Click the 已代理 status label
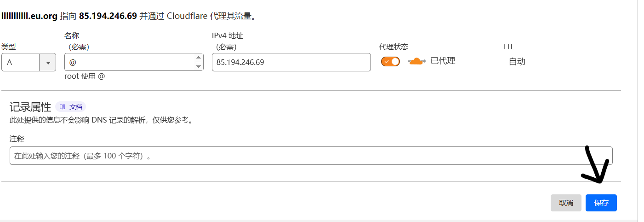The width and height of the screenshot is (644, 222). (443, 61)
